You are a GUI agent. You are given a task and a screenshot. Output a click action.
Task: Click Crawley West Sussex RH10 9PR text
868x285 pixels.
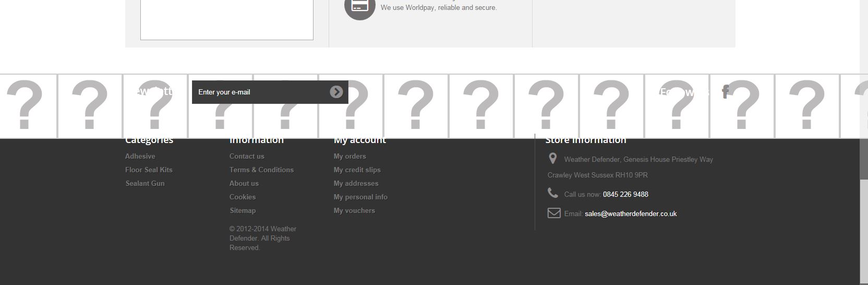(598, 175)
